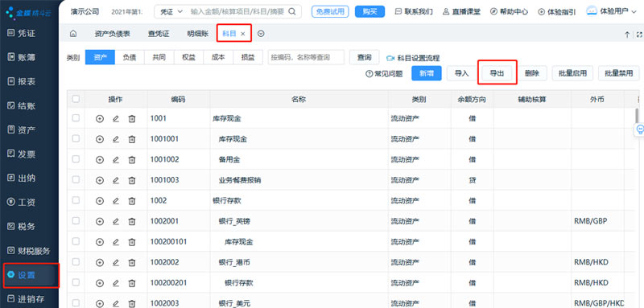The height and width of the screenshot is (308, 644).
Task: Open the 2021 accounting period selector
Action: [127, 12]
